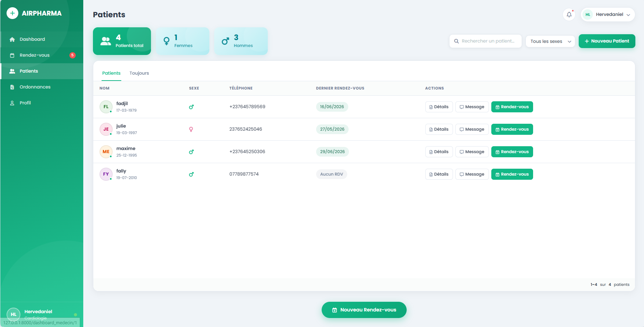Click the 29/06/2026 date badge
644x327 pixels.
332,152
